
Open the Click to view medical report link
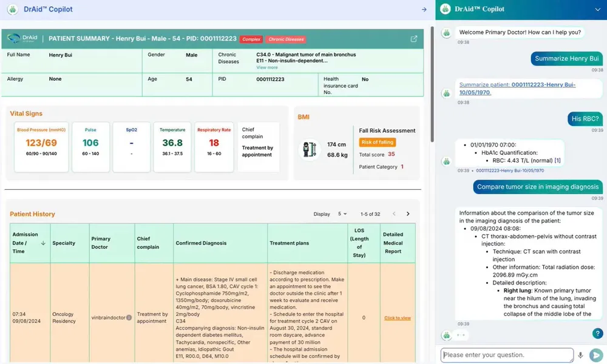(398, 318)
